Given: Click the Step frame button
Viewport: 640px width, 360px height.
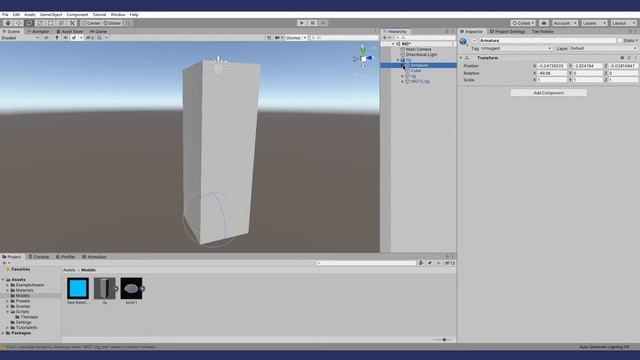Looking at the screenshot, I should (x=323, y=23).
